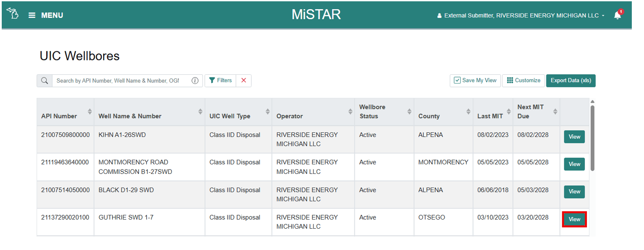
Task: Click the Michigan state logo icon
Action: (13, 14)
